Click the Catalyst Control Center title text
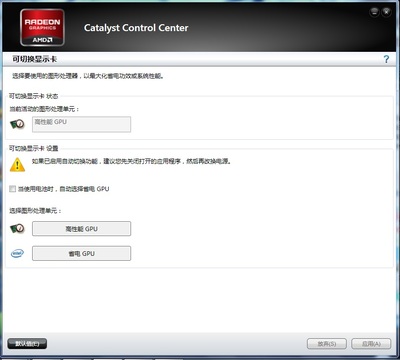Screen dimensions: 400x360 (136, 28)
